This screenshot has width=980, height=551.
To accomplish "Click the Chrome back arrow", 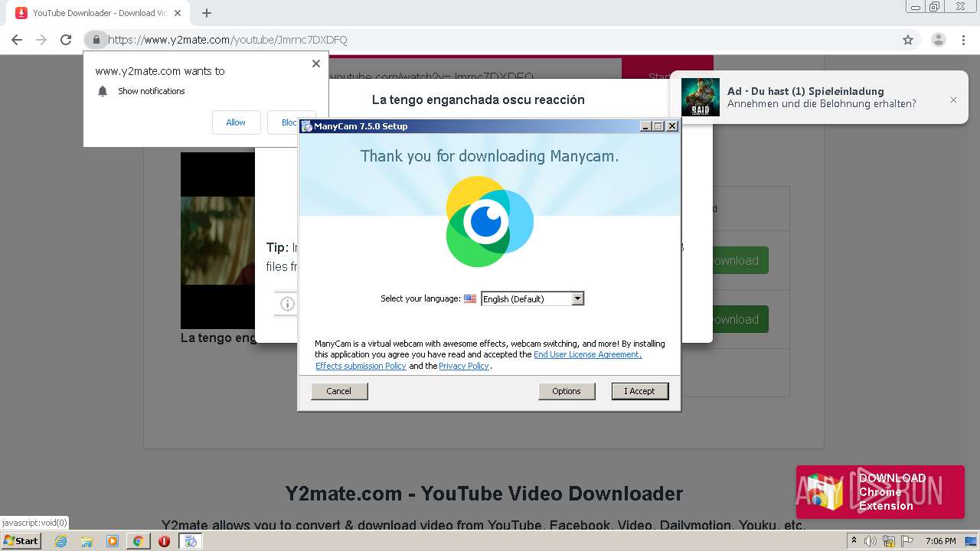I will click(x=17, y=40).
